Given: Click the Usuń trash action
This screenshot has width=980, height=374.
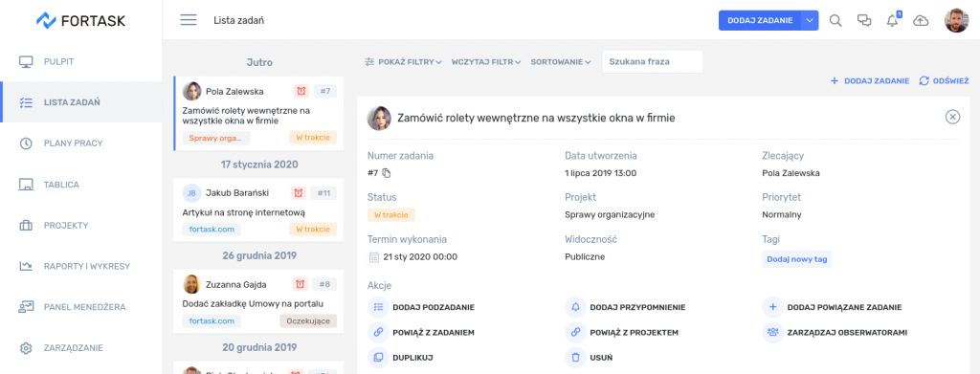Looking at the screenshot, I should pyautogui.click(x=589, y=358).
